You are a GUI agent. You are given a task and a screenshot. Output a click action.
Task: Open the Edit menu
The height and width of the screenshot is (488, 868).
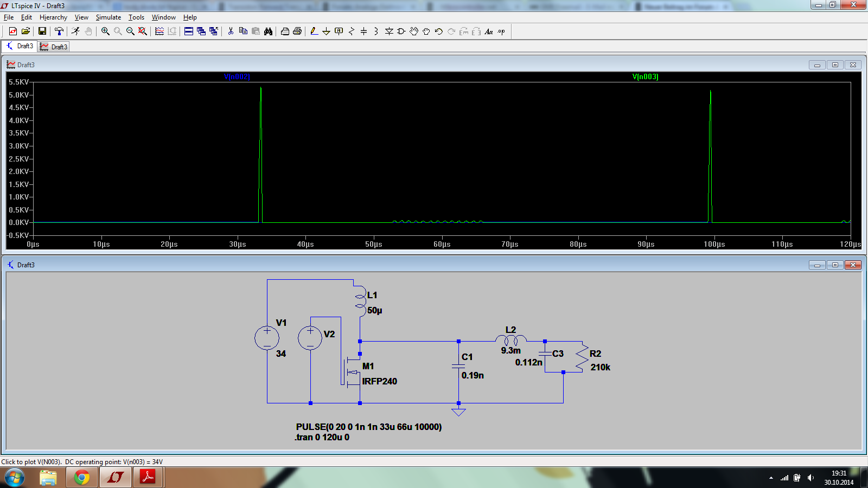tap(27, 17)
